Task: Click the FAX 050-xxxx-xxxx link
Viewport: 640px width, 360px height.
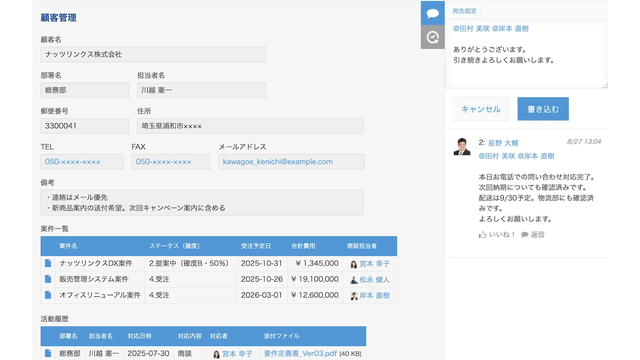Action: tap(164, 162)
